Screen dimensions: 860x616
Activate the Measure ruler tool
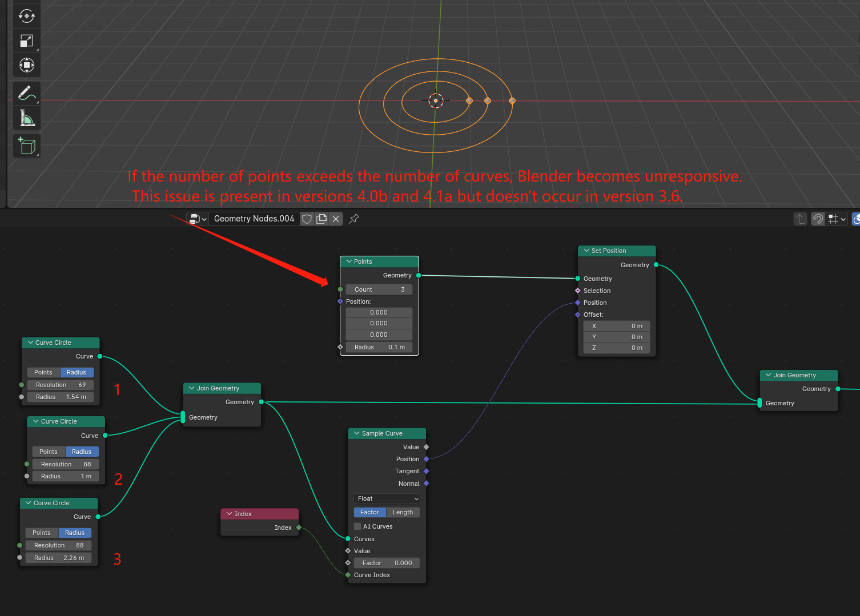pyautogui.click(x=27, y=118)
